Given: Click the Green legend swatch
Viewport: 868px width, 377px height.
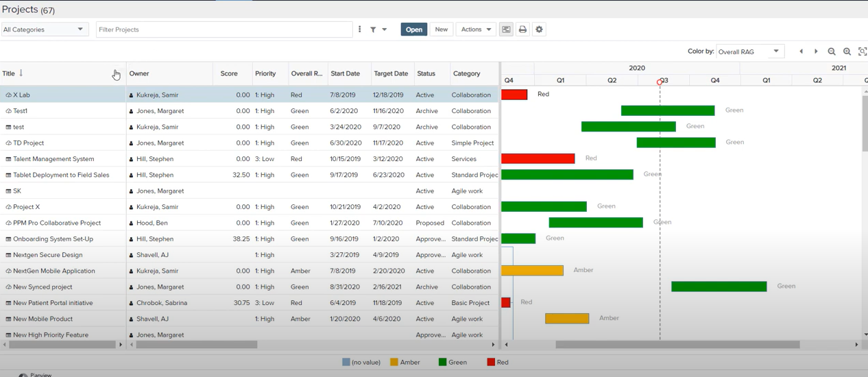Looking at the screenshot, I should 442,362.
